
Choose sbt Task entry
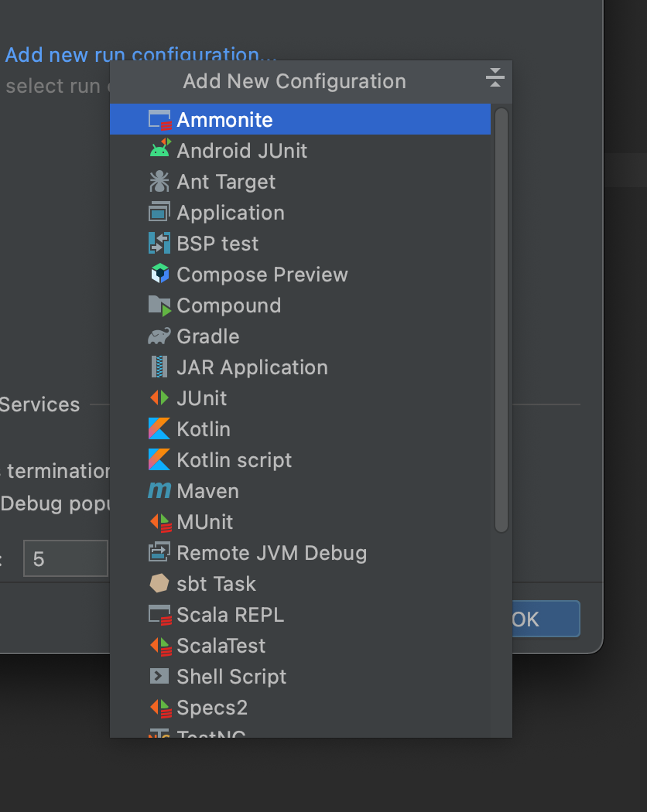click(300, 584)
